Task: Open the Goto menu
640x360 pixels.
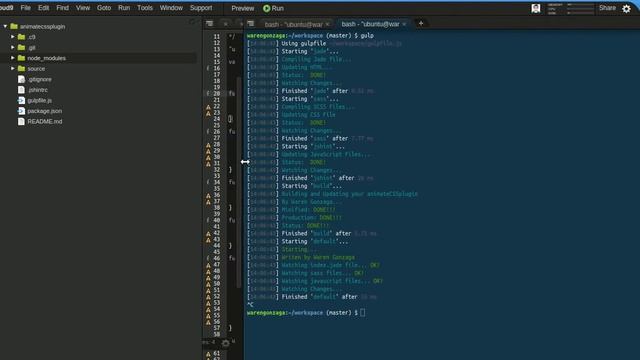Action: 104,8
